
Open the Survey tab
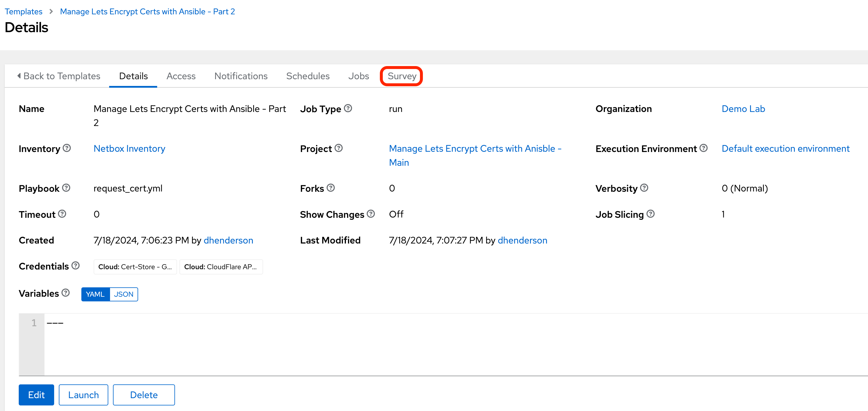pos(402,76)
